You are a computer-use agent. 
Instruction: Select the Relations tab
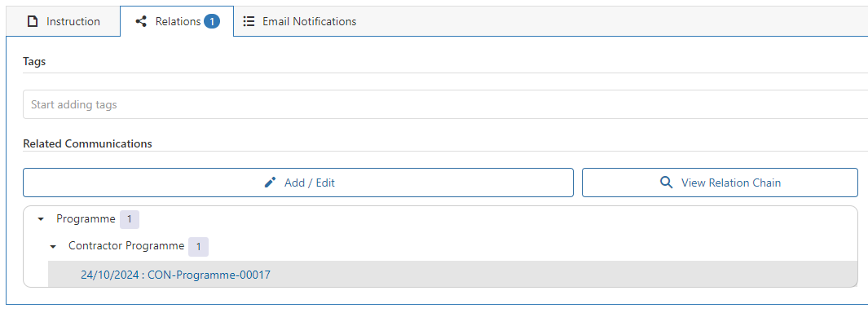pos(177,21)
